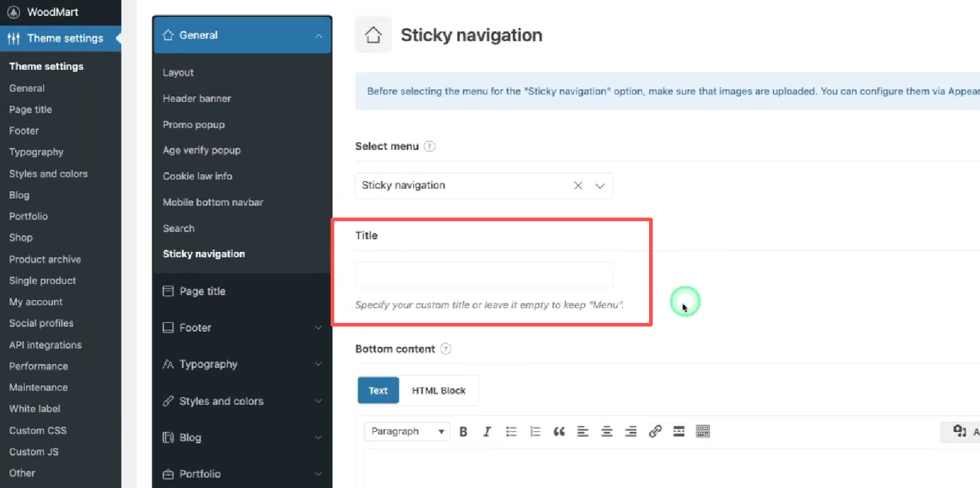Click into the Title input field
980x488 pixels.
click(x=484, y=275)
